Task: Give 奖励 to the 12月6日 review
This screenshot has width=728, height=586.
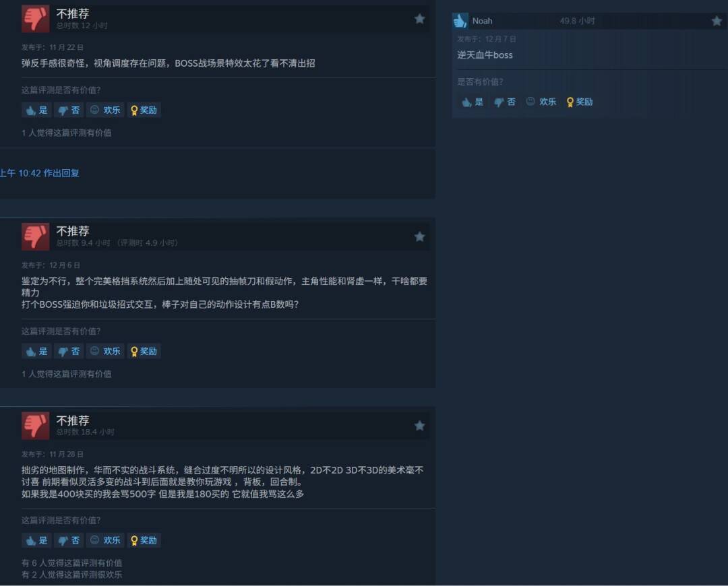Action: (x=144, y=351)
